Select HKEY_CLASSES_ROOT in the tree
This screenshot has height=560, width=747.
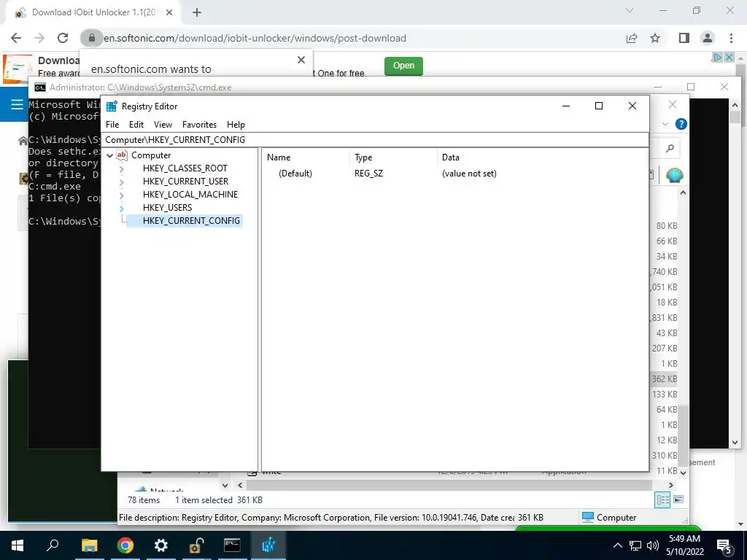click(185, 168)
